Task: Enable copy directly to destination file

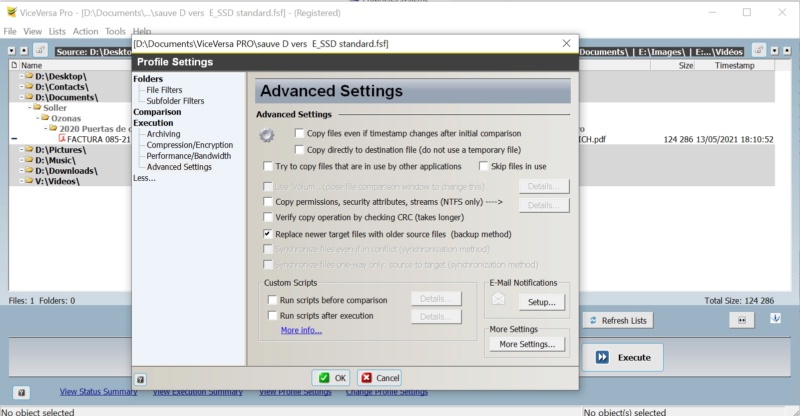Action: 299,150
